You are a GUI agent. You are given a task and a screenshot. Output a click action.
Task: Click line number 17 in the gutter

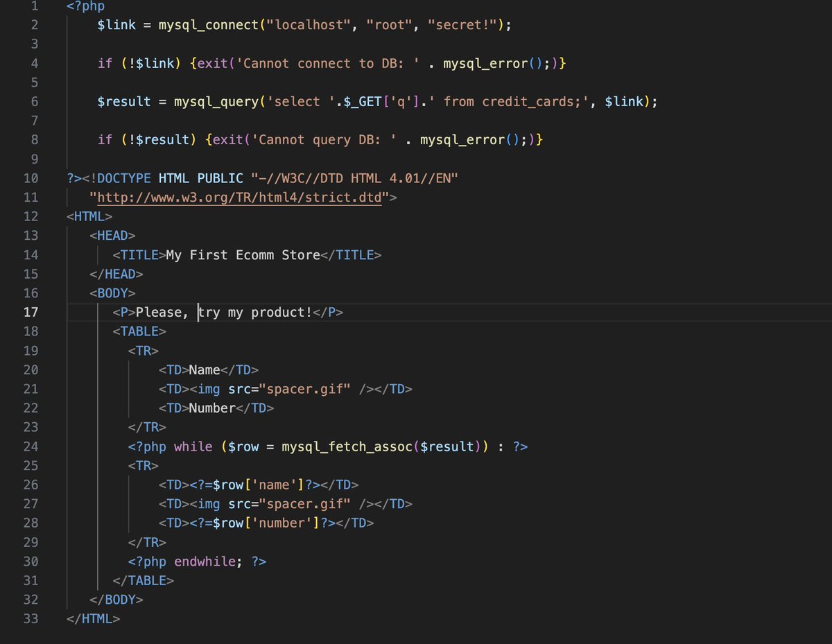tap(31, 312)
